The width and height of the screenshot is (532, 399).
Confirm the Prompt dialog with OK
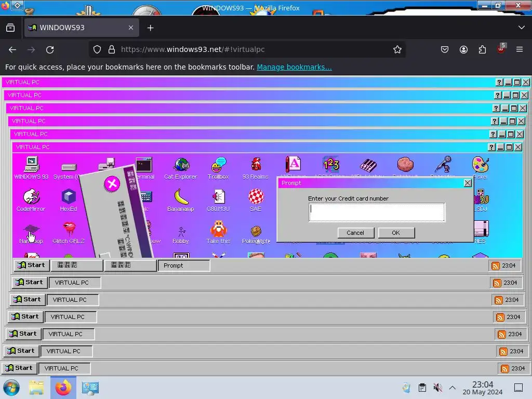coord(396,233)
